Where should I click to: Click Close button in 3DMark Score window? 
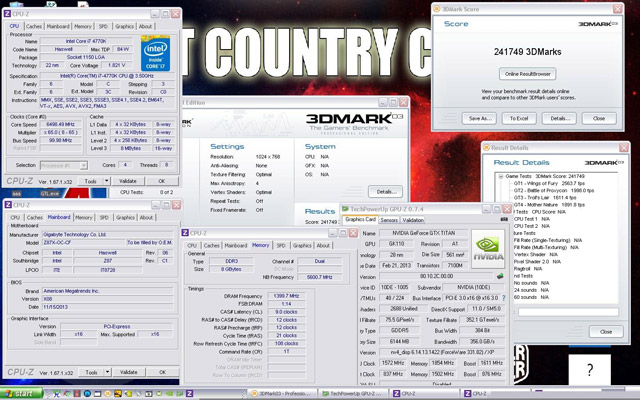coord(599,118)
